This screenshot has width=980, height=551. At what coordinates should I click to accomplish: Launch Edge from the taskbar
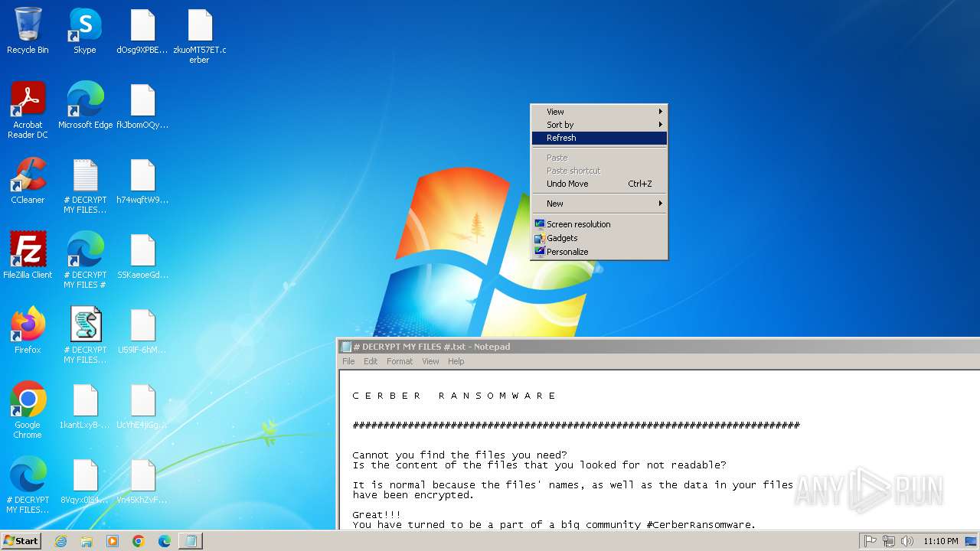click(x=165, y=541)
